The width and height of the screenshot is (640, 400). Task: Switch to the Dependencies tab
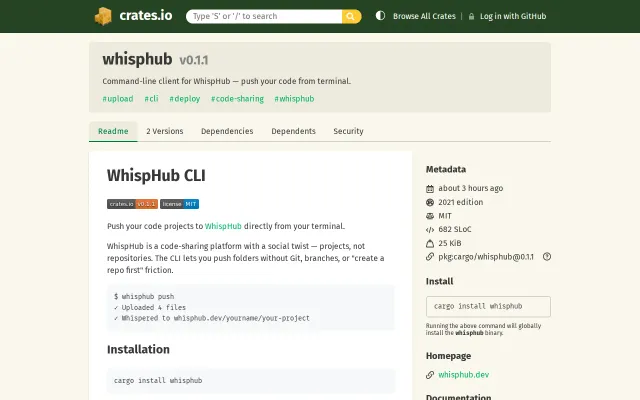point(227,131)
